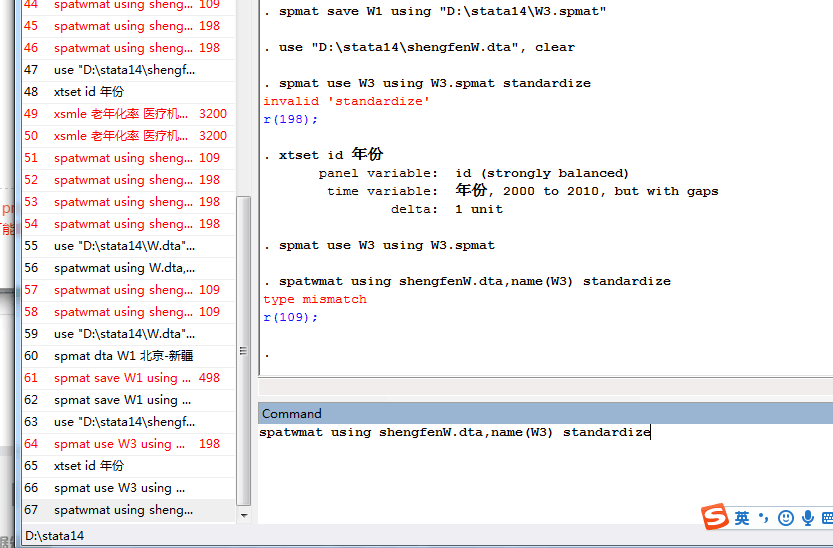Select history command 59 use W.dta

[x=129, y=334]
